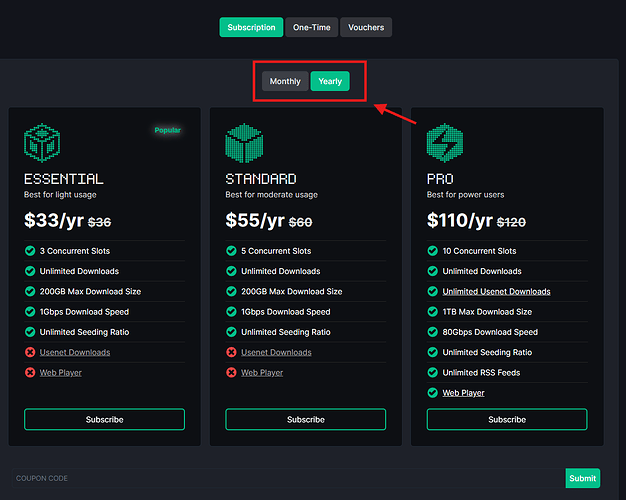
Task: Click green check beside 10 Concurrent Slots
Action: pos(432,251)
